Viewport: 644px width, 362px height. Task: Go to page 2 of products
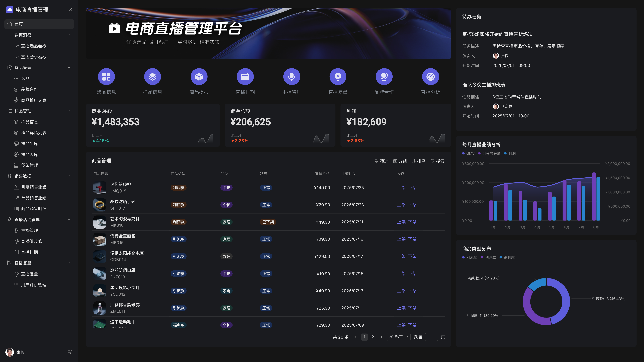[x=373, y=337]
